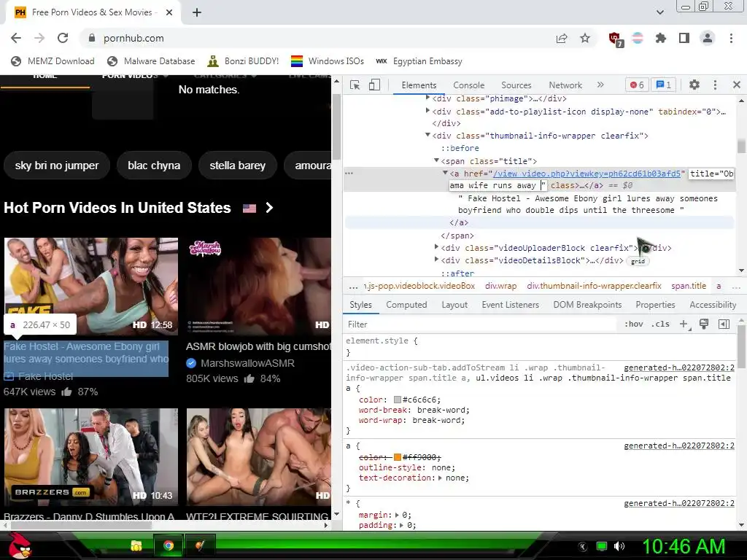The height and width of the screenshot is (560, 747).
Task: Click the red error count badge showing 6
Action: click(637, 85)
